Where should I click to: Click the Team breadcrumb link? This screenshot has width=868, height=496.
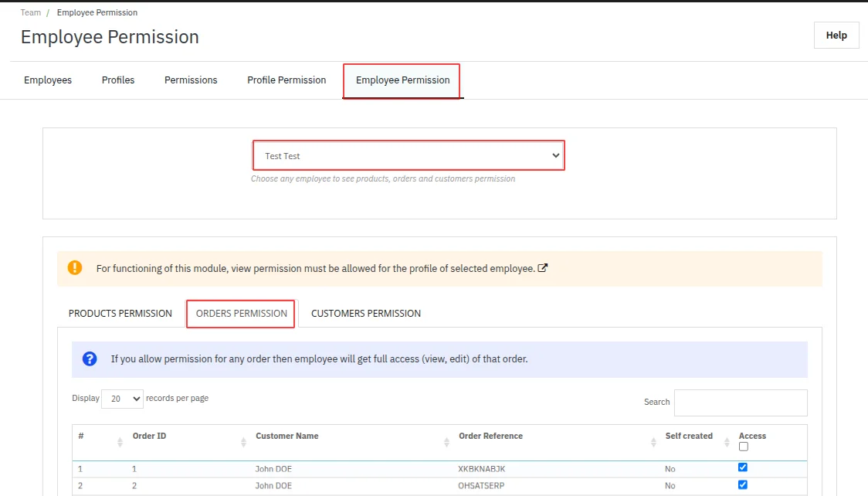pos(31,13)
